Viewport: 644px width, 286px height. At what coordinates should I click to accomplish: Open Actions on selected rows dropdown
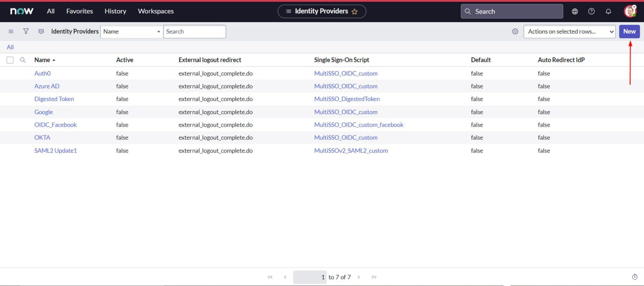[569, 31]
